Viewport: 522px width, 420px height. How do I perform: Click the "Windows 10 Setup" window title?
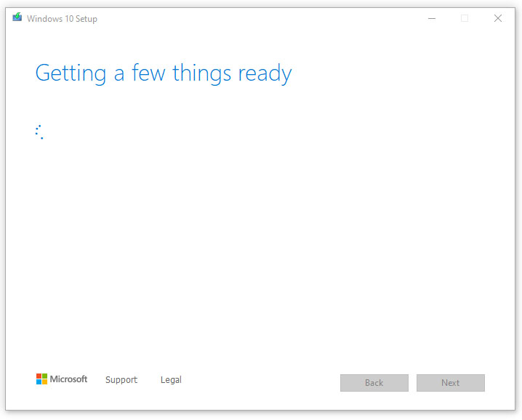[62, 19]
